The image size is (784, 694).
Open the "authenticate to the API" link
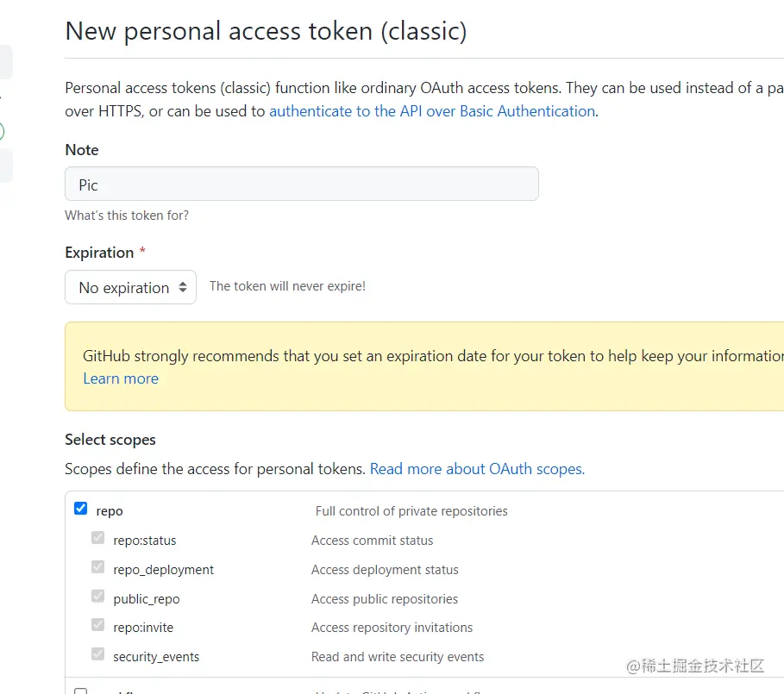pyautogui.click(x=431, y=111)
